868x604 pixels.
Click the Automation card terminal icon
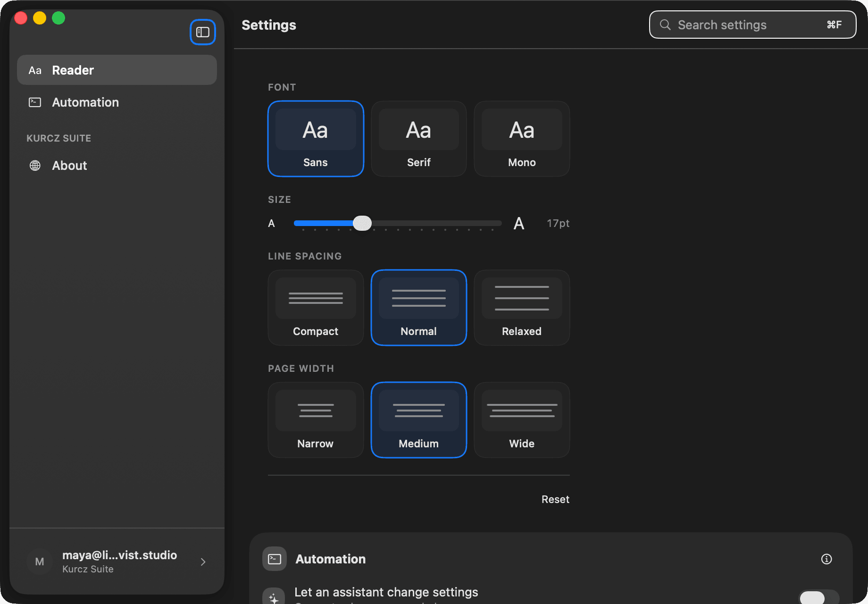point(275,559)
